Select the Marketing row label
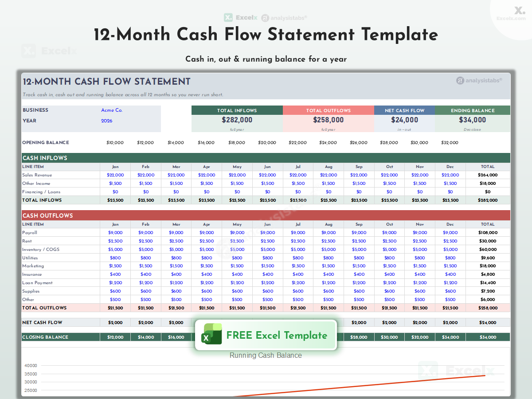Image resolution: width=532 pixels, height=399 pixels. (33, 266)
